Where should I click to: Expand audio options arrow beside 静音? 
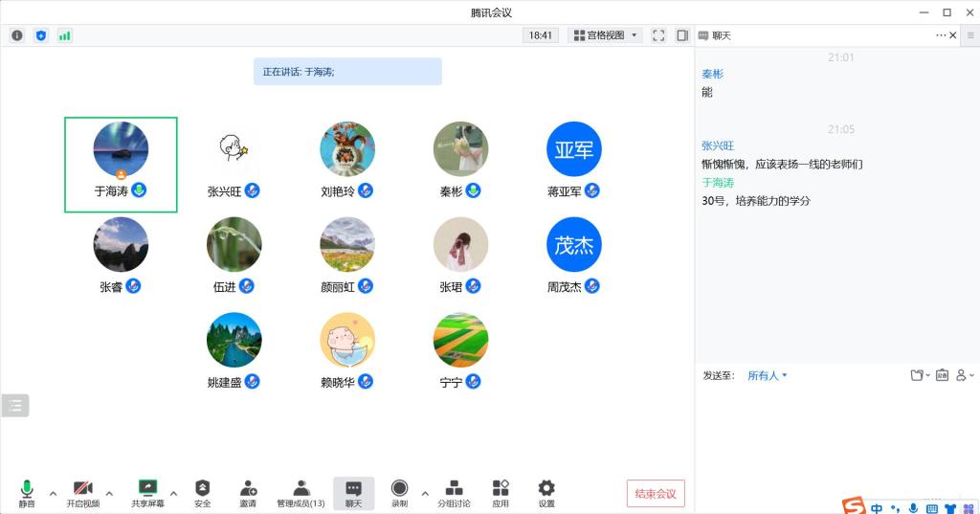tap(53, 494)
